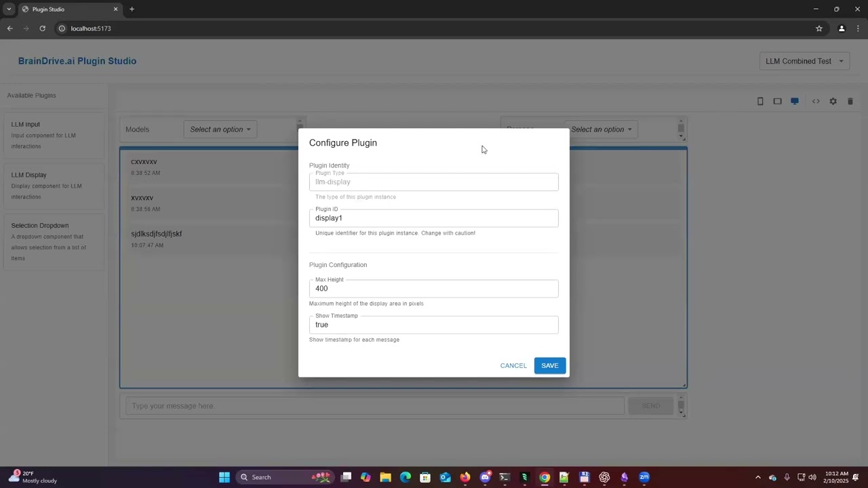868x488 pixels.
Task: Edit the Show Timestamp field
Action: click(x=433, y=325)
